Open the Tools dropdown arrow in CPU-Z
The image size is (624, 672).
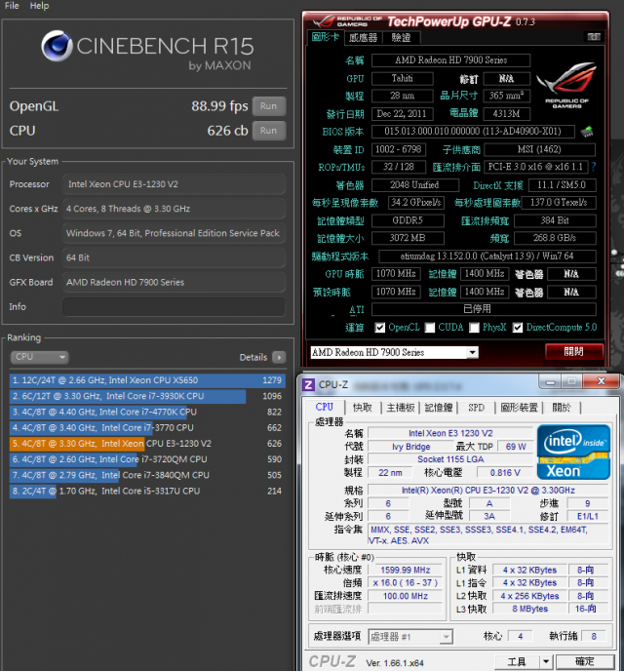(x=546, y=661)
